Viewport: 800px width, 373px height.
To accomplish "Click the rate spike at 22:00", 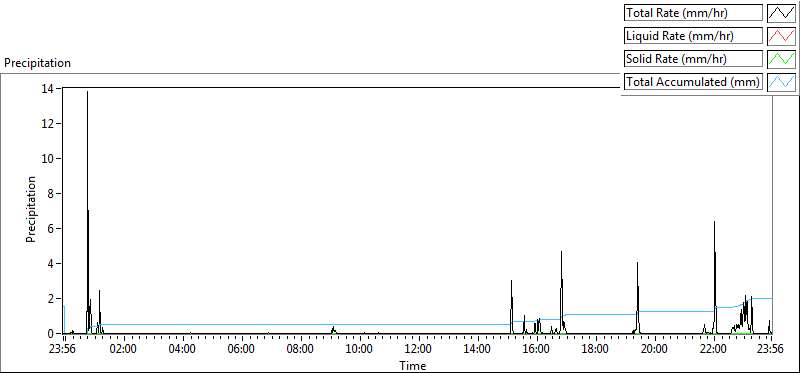I will (715, 276).
